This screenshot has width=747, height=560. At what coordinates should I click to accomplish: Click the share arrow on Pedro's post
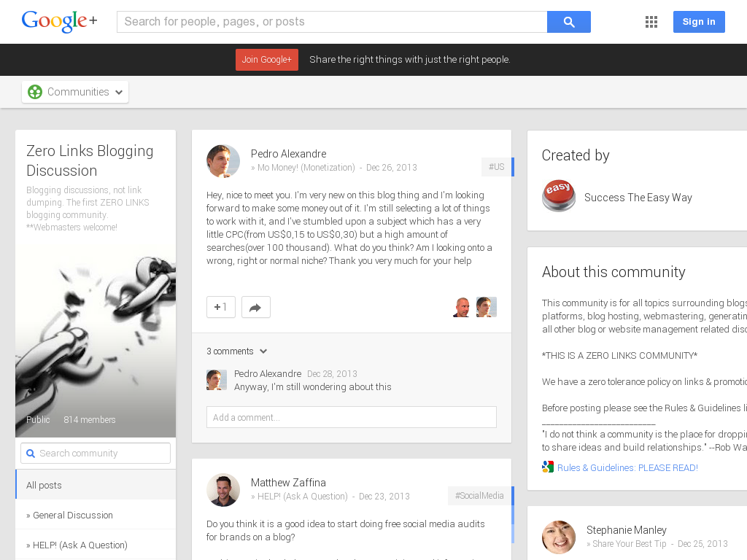pos(256,307)
